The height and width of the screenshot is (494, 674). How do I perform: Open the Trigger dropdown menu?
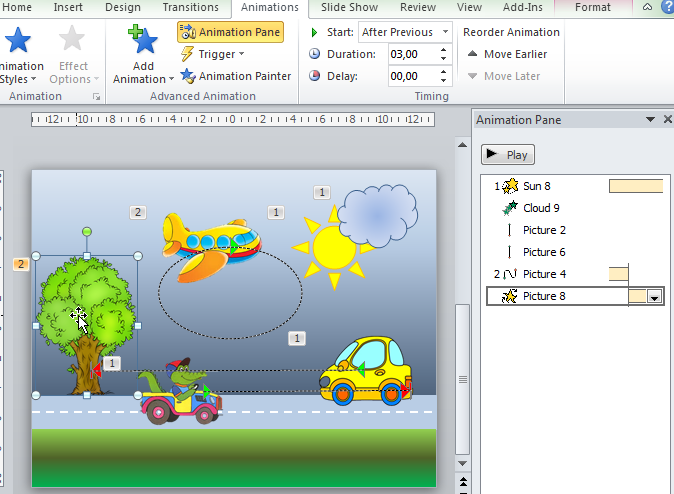tap(214, 54)
